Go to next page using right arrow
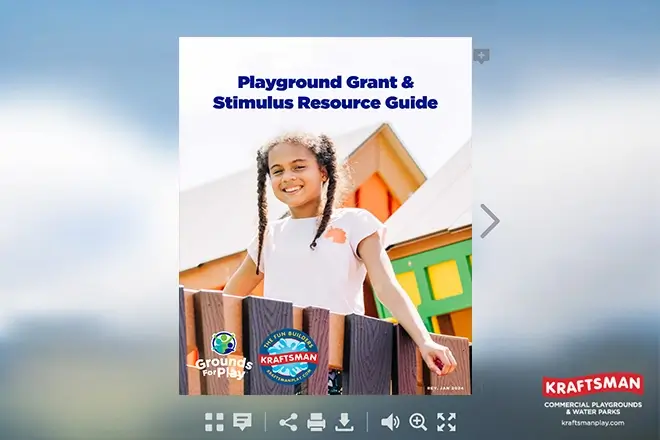This screenshot has width=660, height=440. (489, 221)
